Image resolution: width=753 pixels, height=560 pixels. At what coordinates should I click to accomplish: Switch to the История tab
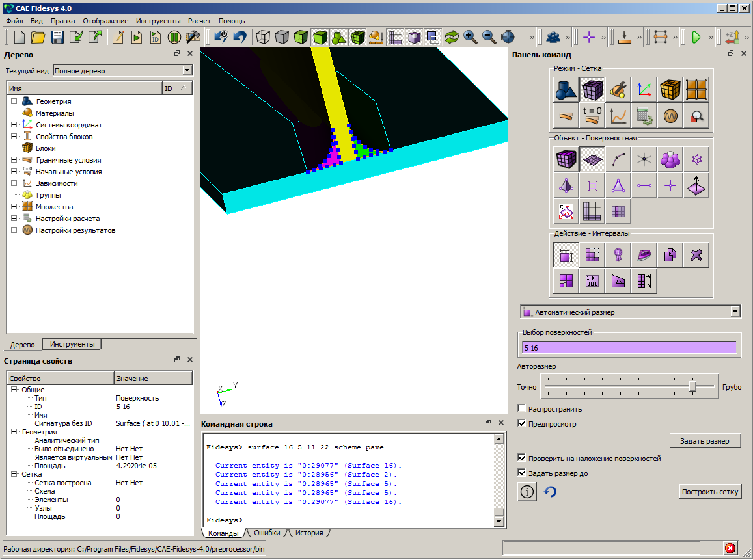[309, 533]
